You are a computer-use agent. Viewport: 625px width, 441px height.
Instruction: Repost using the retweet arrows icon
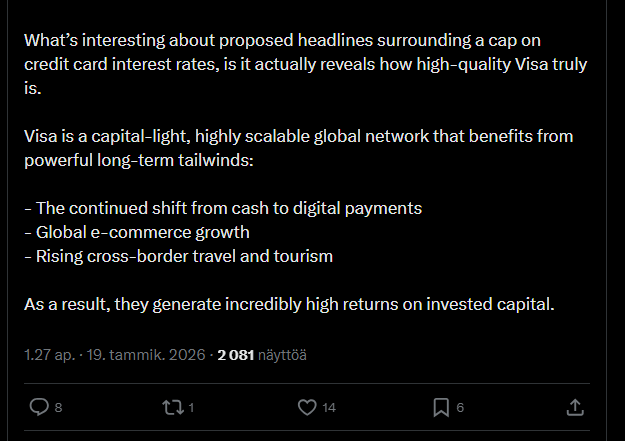click(173, 407)
